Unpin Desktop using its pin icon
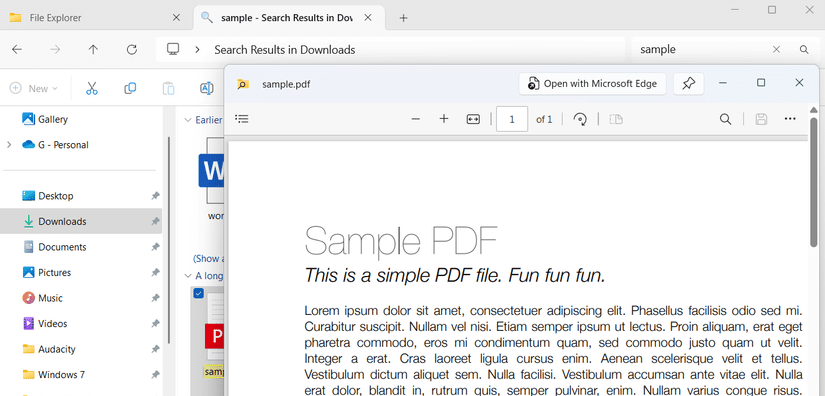The width and height of the screenshot is (825, 396). (155, 196)
